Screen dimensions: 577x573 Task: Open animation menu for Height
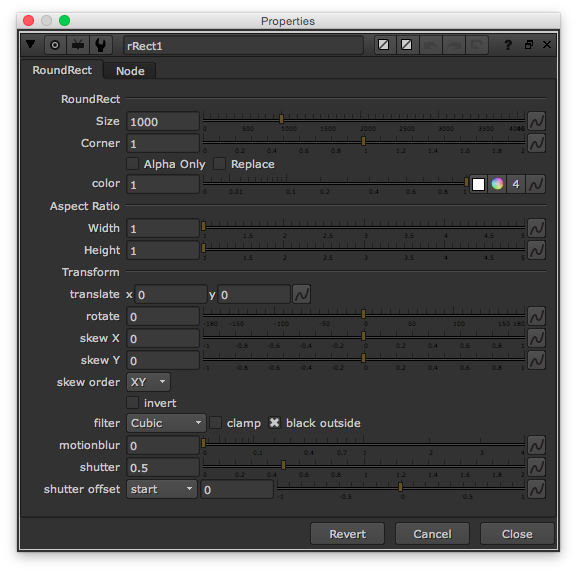[537, 250]
